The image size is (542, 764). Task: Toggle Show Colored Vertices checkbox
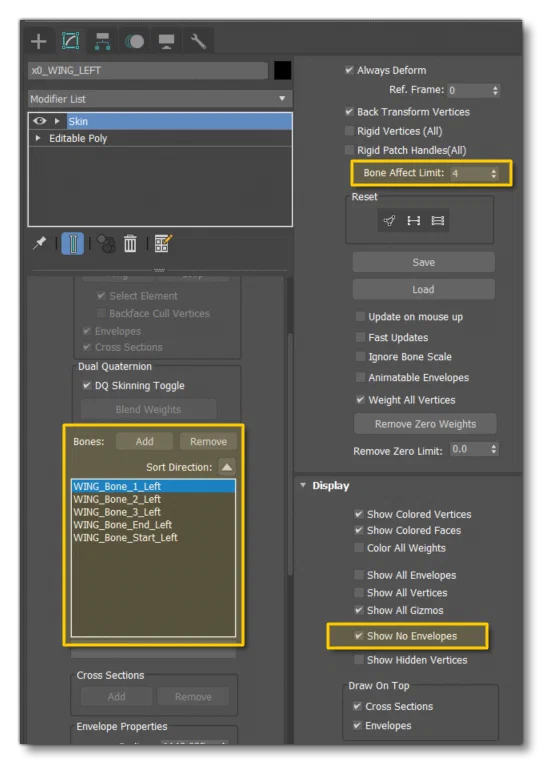(x=359, y=514)
